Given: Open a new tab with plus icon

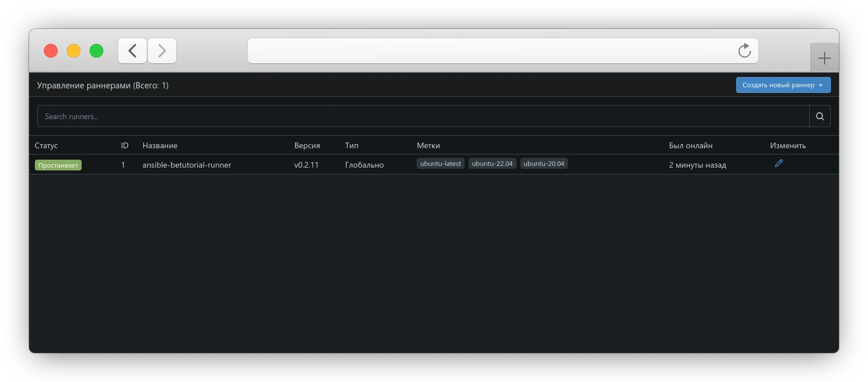Looking at the screenshot, I should (x=824, y=58).
